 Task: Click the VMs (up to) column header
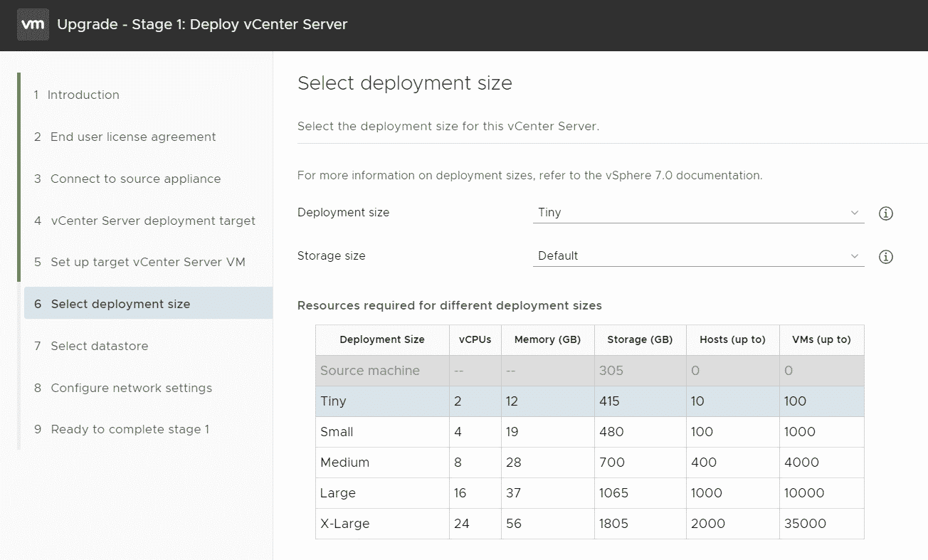click(x=821, y=339)
